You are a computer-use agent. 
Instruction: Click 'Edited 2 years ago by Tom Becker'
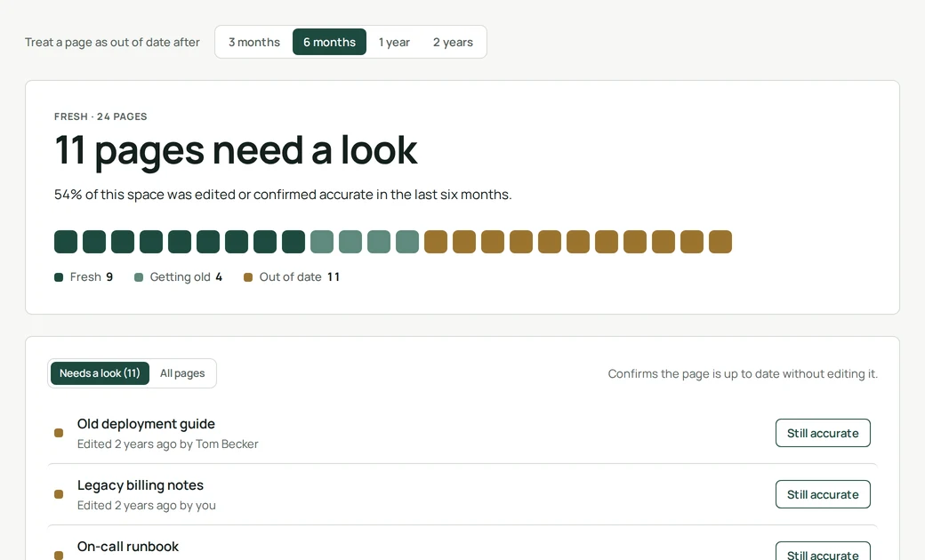(167, 444)
